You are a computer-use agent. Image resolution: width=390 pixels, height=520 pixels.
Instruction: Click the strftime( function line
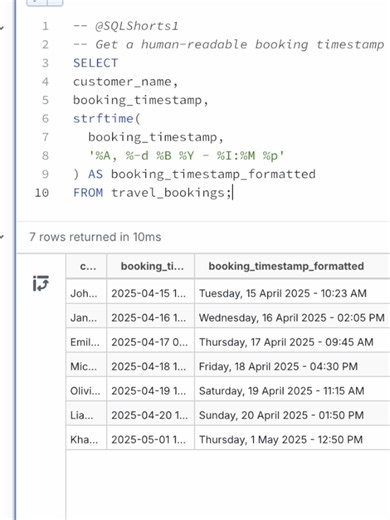(107, 118)
